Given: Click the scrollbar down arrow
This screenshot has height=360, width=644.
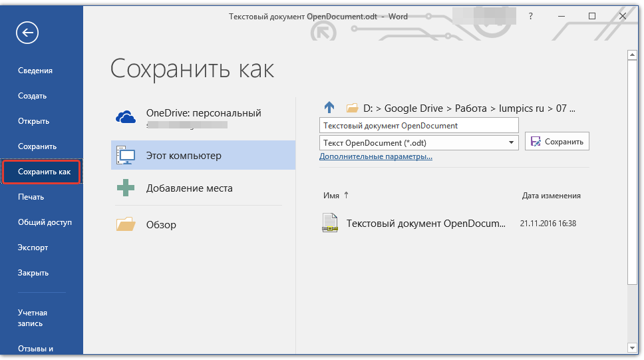Looking at the screenshot, I should point(632,347).
